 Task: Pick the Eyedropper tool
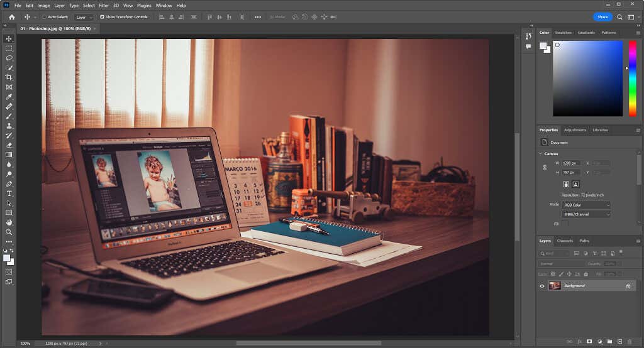pyautogui.click(x=9, y=97)
